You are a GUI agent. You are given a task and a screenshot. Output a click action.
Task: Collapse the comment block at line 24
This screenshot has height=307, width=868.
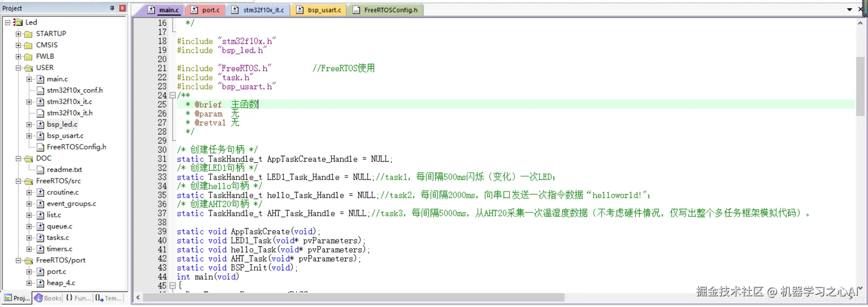[x=172, y=95]
